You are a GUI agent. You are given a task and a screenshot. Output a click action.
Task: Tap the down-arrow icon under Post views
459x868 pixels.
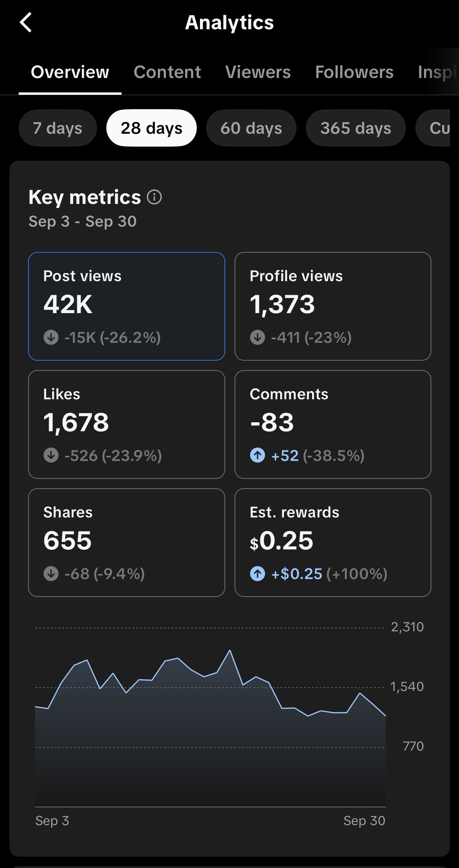51,337
